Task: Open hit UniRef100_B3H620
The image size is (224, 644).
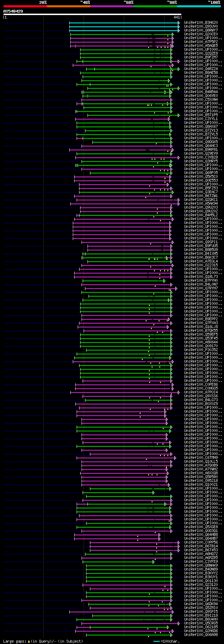Action: tap(201, 23)
